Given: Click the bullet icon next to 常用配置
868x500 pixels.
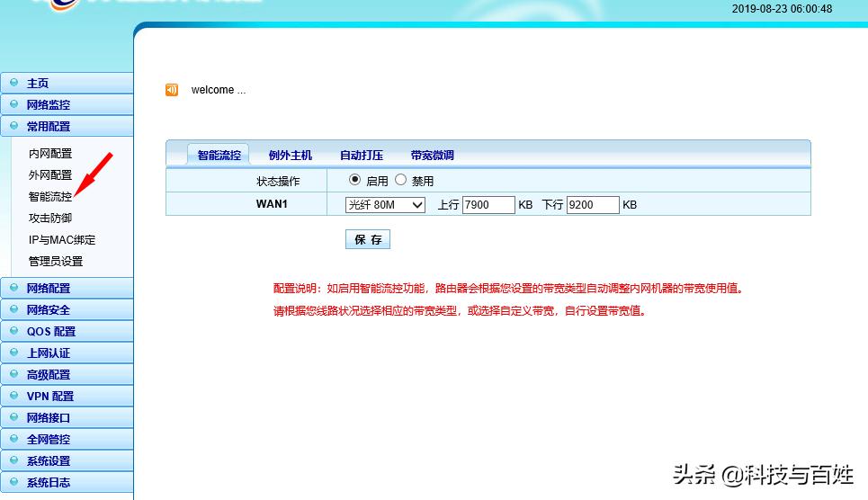Looking at the screenshot, I should pos(13,126).
